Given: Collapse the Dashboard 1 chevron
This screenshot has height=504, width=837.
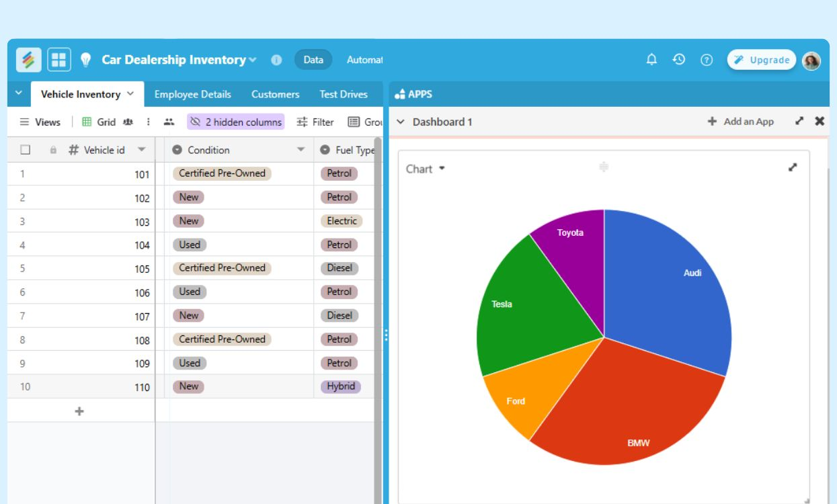Looking at the screenshot, I should point(401,122).
